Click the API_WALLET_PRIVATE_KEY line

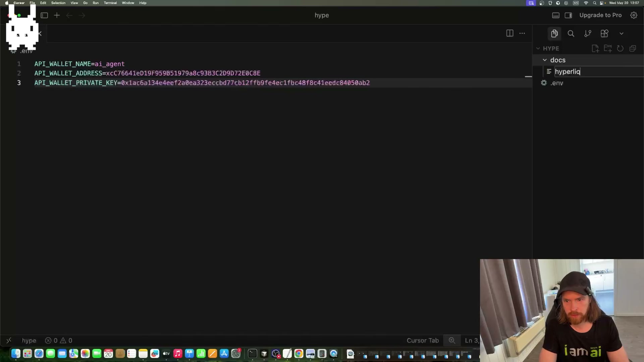tap(202, 83)
